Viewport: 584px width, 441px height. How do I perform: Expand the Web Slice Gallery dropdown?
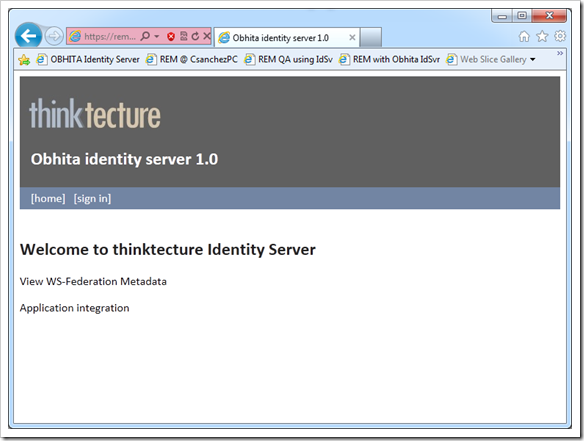pyautogui.click(x=533, y=60)
